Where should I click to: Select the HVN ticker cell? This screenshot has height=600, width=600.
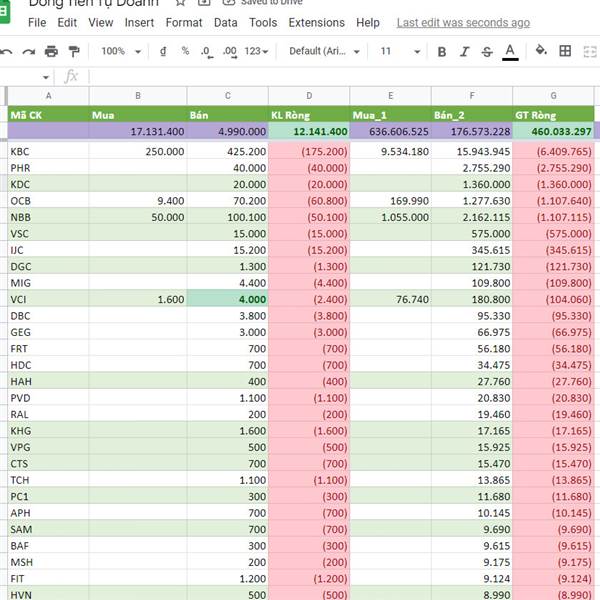[x=48, y=594]
